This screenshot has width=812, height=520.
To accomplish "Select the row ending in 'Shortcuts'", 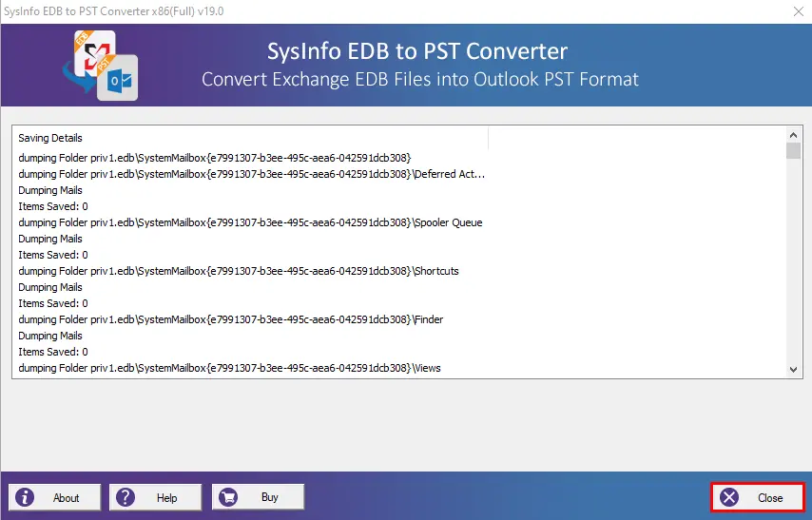I will (239, 271).
